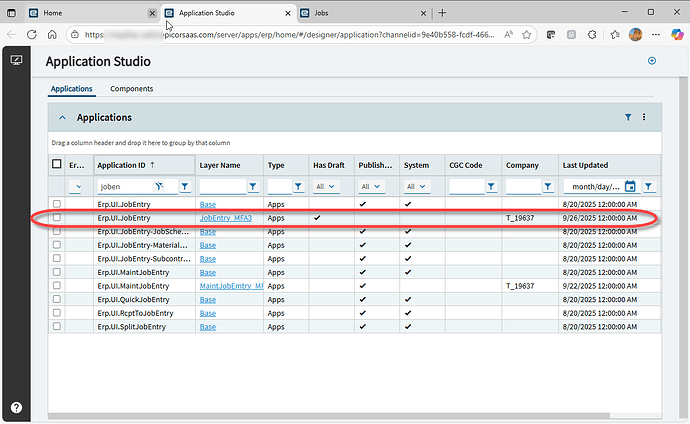Screen dimensions: 690x424
Task: Check the JobEntry_MFA3 row checkbox
Action: pos(57,217)
